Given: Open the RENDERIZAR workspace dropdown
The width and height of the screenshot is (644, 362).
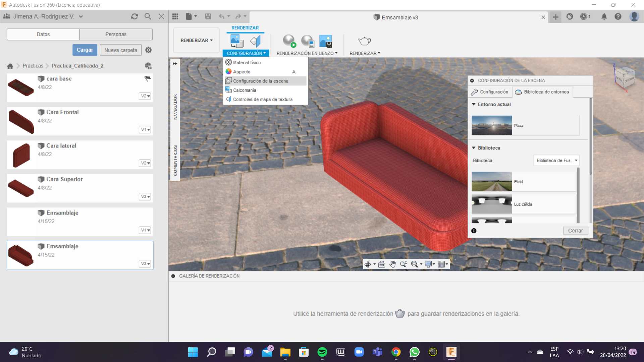Looking at the screenshot, I should point(197,40).
